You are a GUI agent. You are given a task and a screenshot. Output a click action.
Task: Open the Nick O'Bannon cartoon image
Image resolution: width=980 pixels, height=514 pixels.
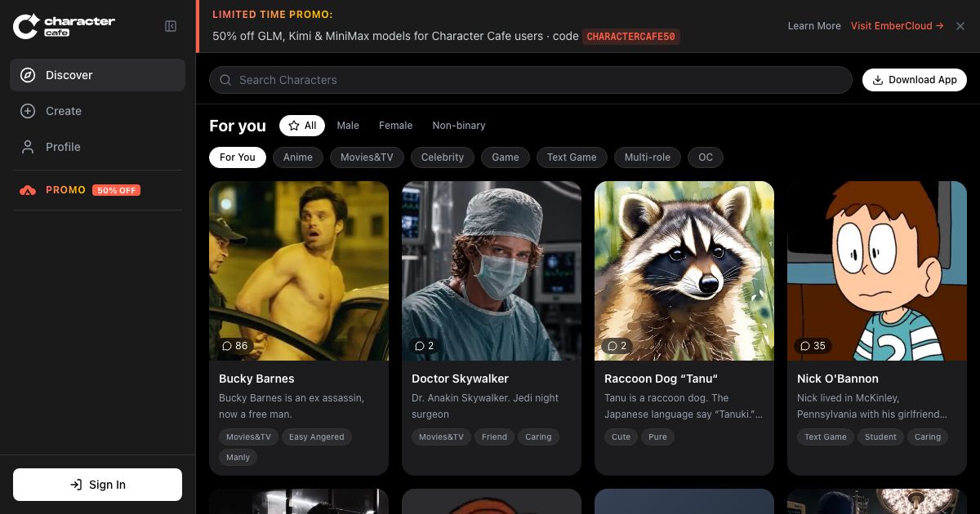(877, 271)
